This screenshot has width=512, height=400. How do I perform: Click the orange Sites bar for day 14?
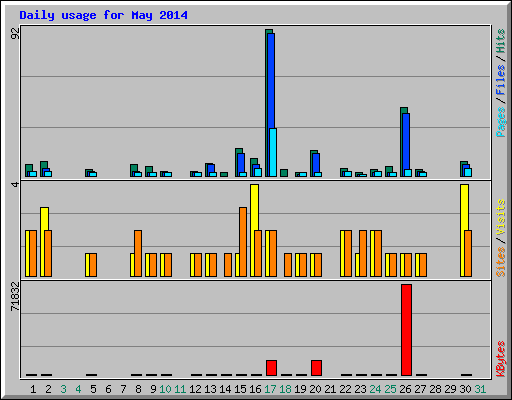click(x=228, y=265)
